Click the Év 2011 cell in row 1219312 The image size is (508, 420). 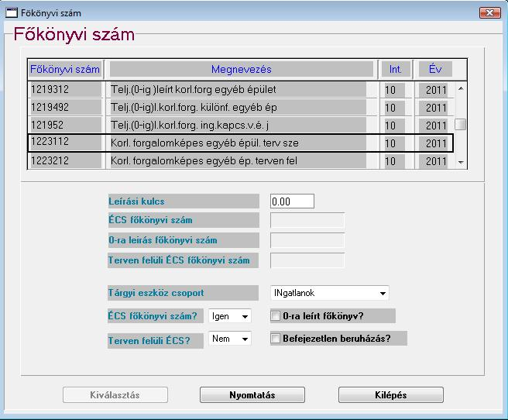(x=433, y=90)
